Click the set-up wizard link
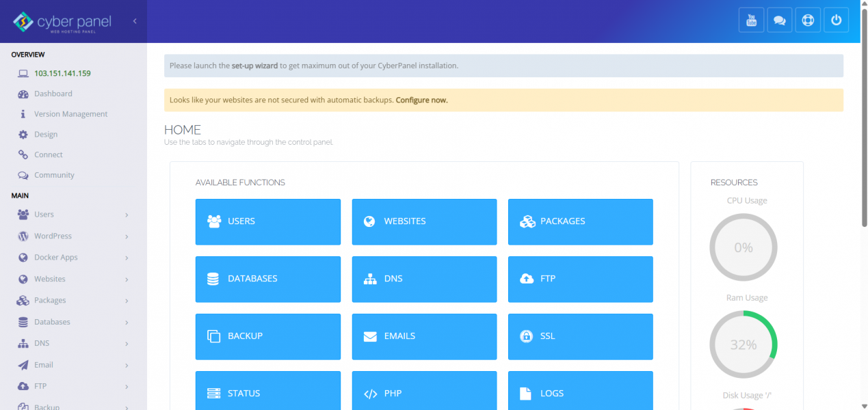Viewport: 868px width, 410px height. pos(254,66)
